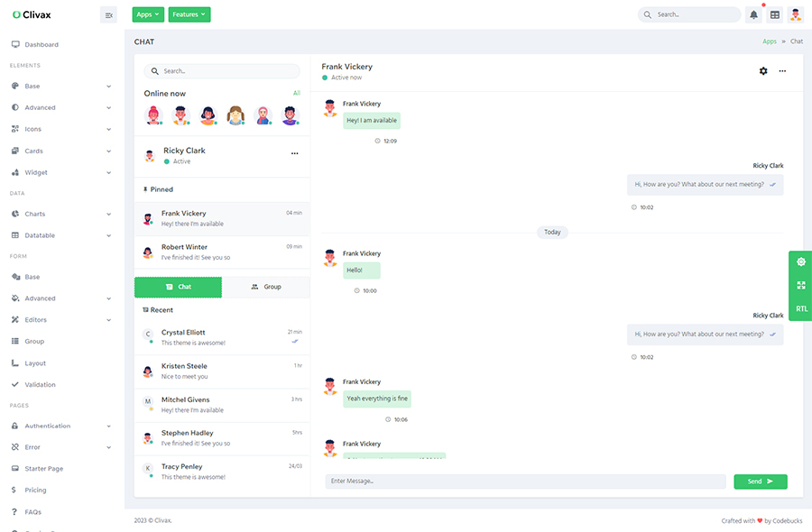Click the fullscreen icon on right edge panel
Viewport: 812px width, 532px height.
[800, 285]
